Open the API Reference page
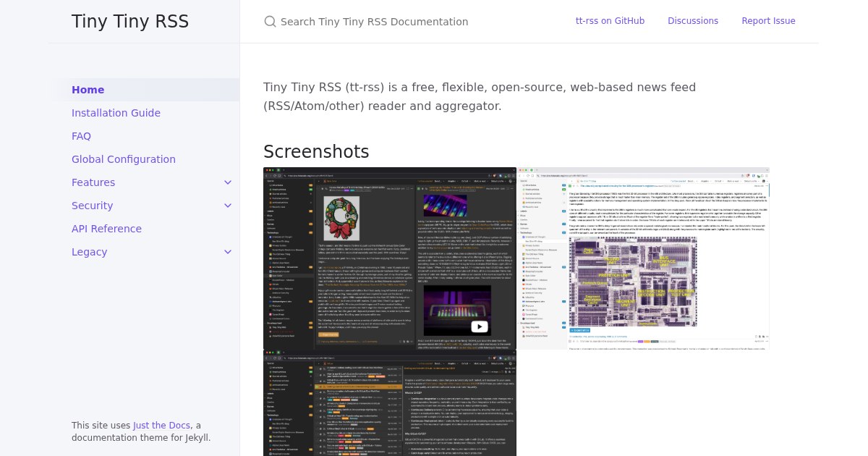The height and width of the screenshot is (456, 868). (106, 229)
